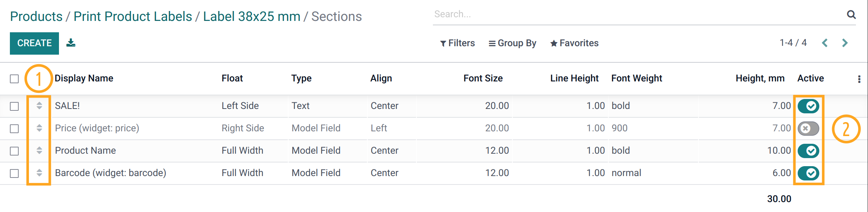Click inside the Search field

tap(586, 14)
